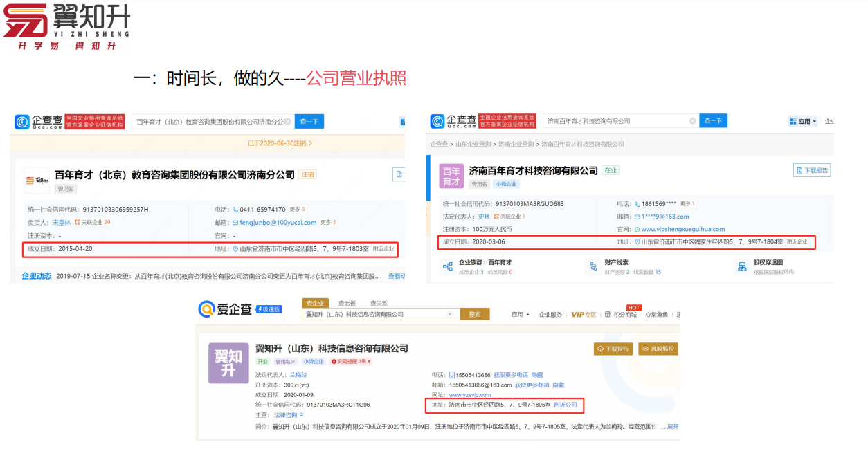Clear search box containing 百年育才(北京)教育咨询
This screenshot has width=868, height=449.
click(288, 121)
